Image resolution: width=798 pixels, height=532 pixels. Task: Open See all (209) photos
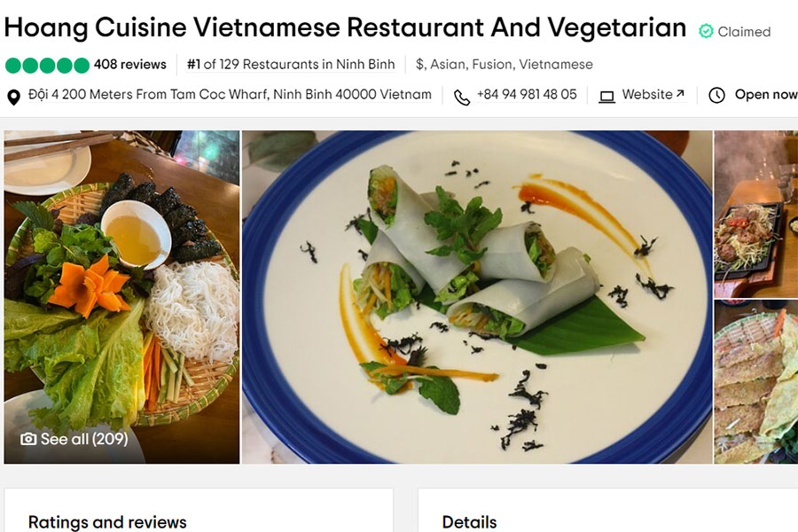(x=84, y=439)
